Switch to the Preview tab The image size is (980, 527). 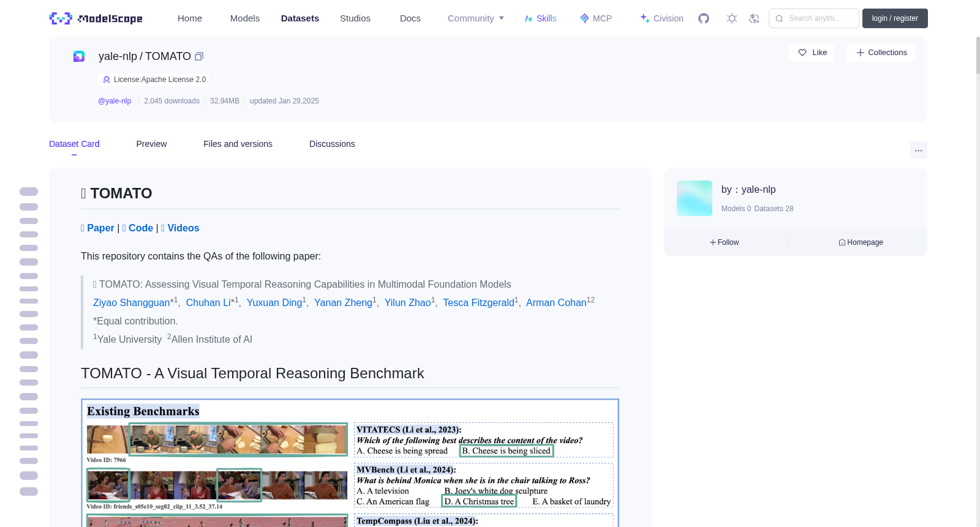tap(151, 144)
